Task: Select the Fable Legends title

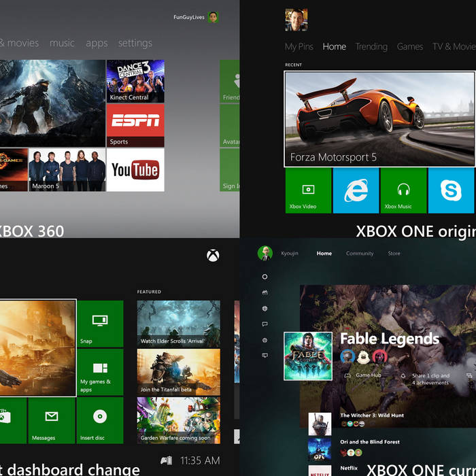Action: pyautogui.click(x=390, y=339)
